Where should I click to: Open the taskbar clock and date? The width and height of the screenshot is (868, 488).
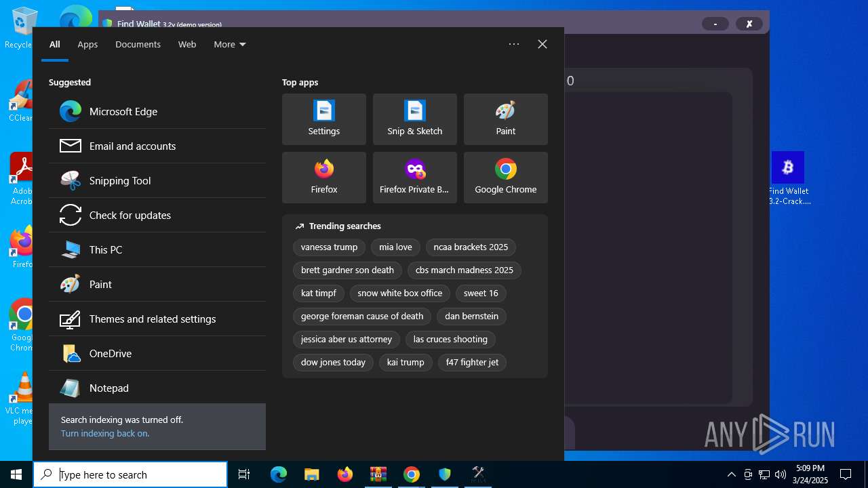(810, 474)
